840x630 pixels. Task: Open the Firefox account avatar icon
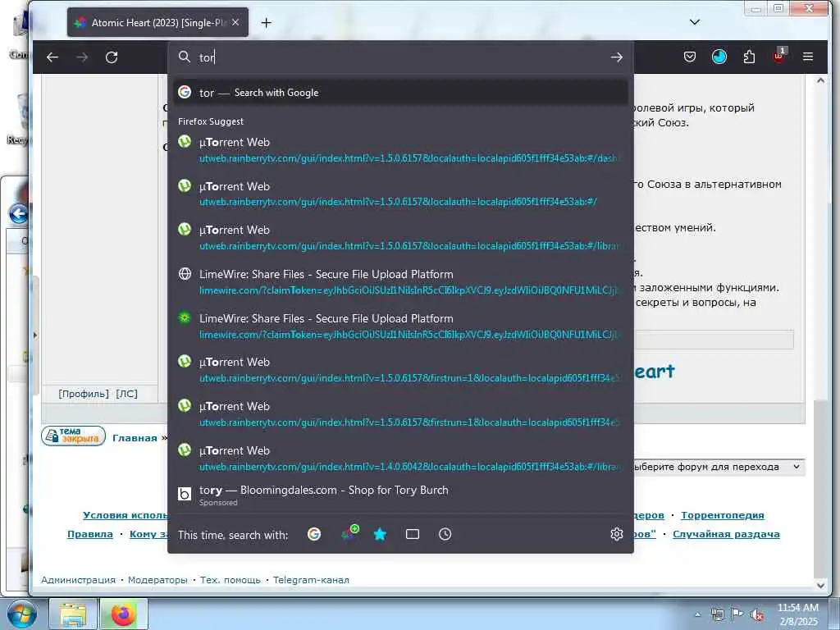pyautogui.click(x=719, y=57)
